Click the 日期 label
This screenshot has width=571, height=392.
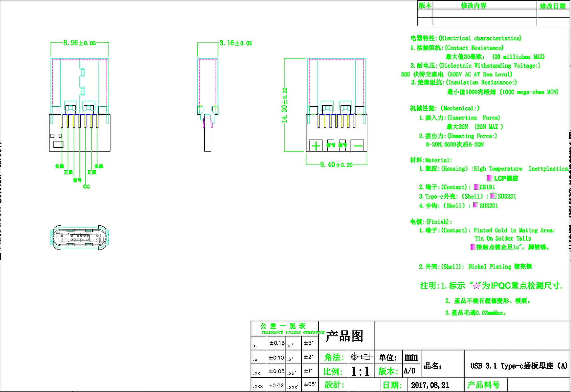pyautogui.click(x=392, y=385)
